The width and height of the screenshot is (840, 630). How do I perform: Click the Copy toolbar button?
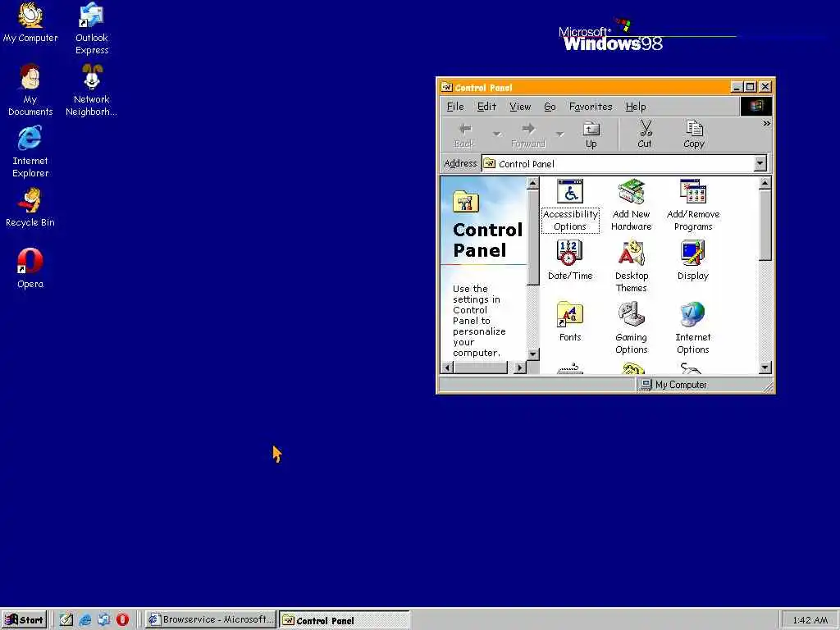694,135
